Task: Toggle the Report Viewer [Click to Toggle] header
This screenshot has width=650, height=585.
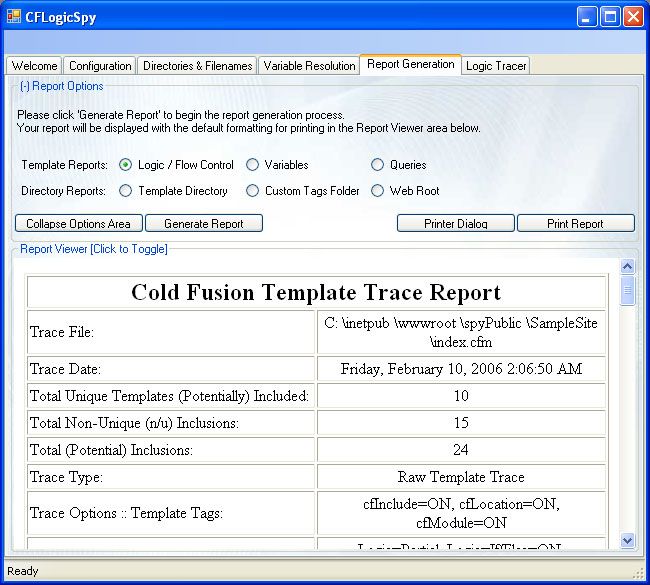Action: coord(94,249)
